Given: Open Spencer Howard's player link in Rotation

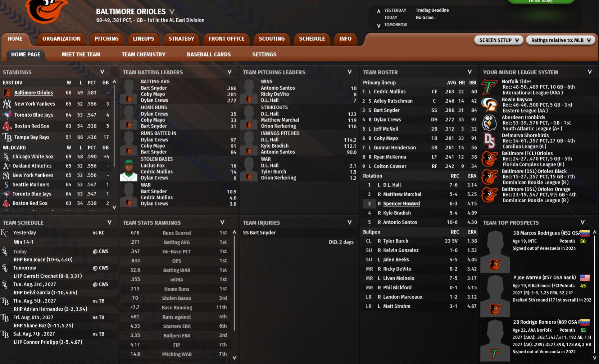Looking at the screenshot, I should [x=401, y=204].
